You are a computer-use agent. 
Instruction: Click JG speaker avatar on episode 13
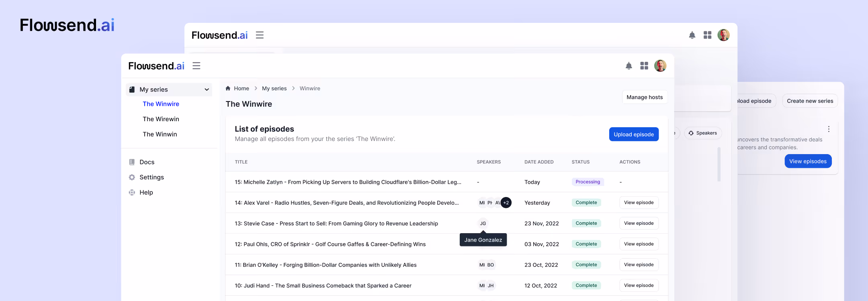point(483,224)
